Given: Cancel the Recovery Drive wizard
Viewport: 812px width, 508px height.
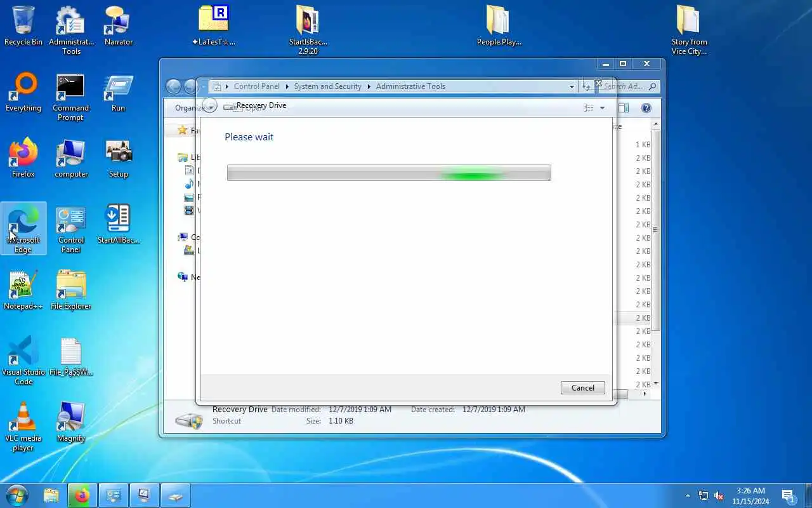Looking at the screenshot, I should tap(582, 388).
